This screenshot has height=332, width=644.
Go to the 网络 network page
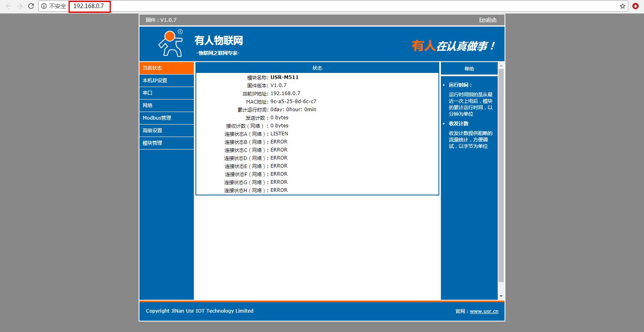166,106
